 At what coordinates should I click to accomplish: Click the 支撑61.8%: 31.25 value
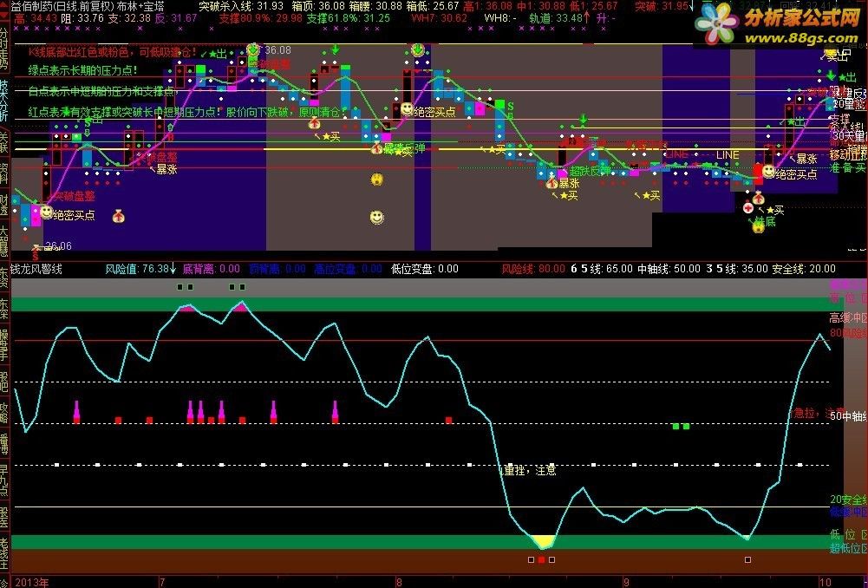349,18
